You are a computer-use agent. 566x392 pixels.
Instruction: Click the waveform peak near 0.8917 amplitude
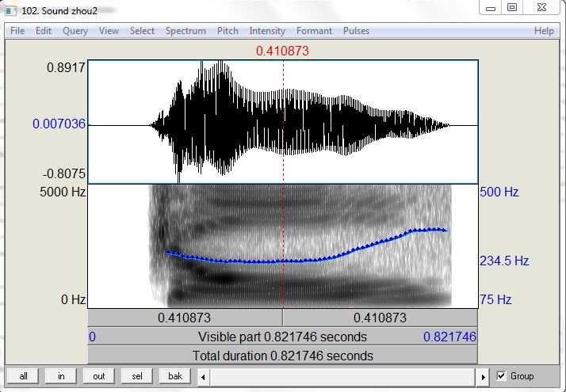220,63
